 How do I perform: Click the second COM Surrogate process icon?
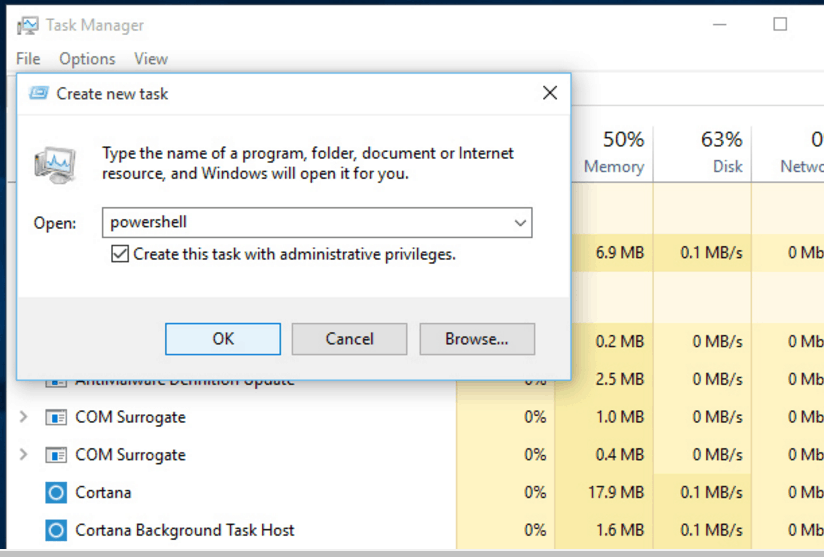click(x=56, y=455)
